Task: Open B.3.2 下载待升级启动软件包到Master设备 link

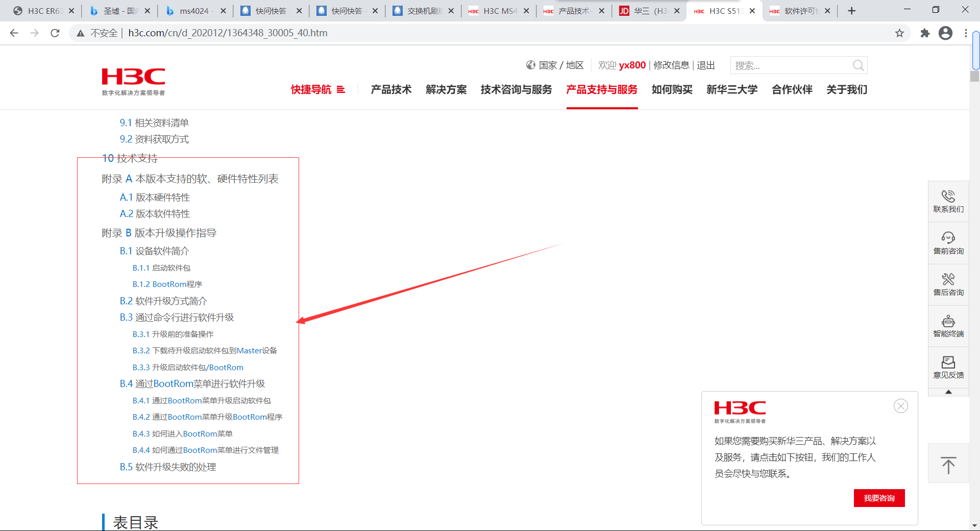Action: [205, 350]
